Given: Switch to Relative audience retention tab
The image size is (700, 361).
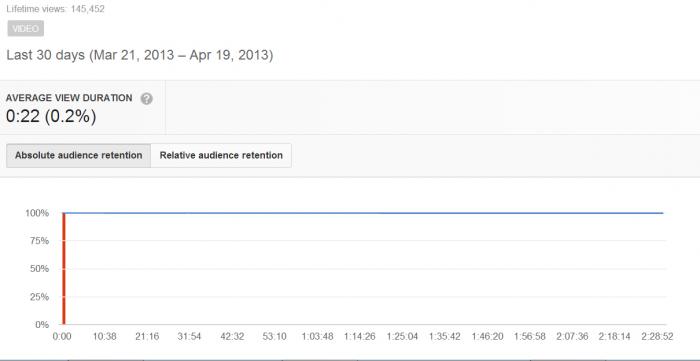Looking at the screenshot, I should (221, 155).
